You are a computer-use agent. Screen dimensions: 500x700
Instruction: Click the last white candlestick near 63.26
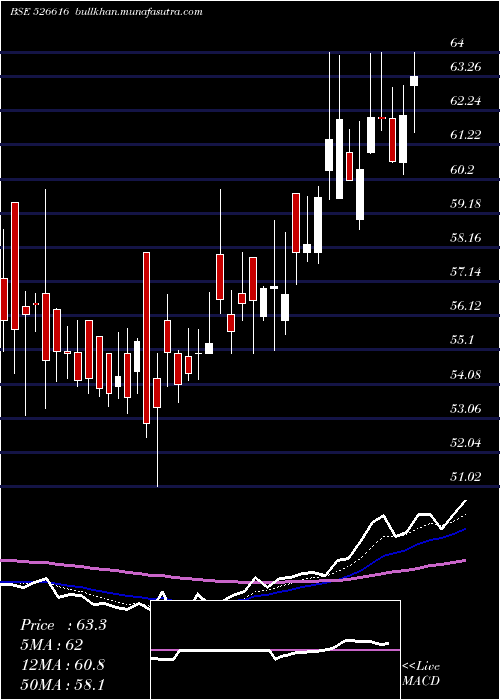[414, 81]
